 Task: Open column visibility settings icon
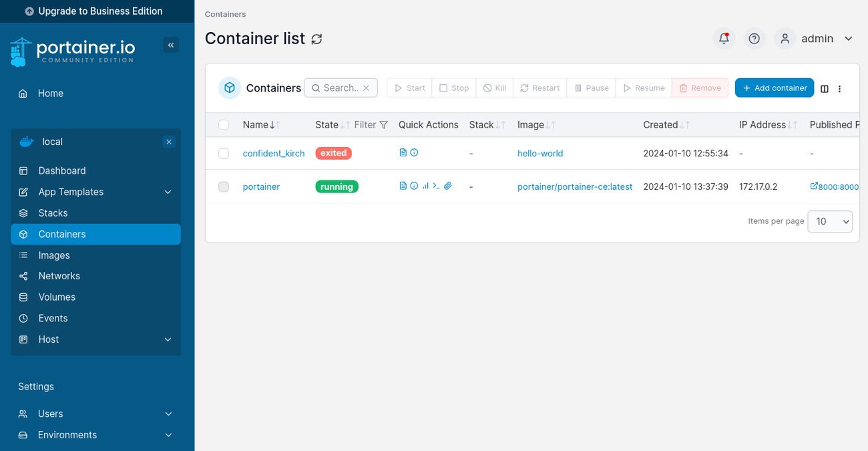point(824,88)
